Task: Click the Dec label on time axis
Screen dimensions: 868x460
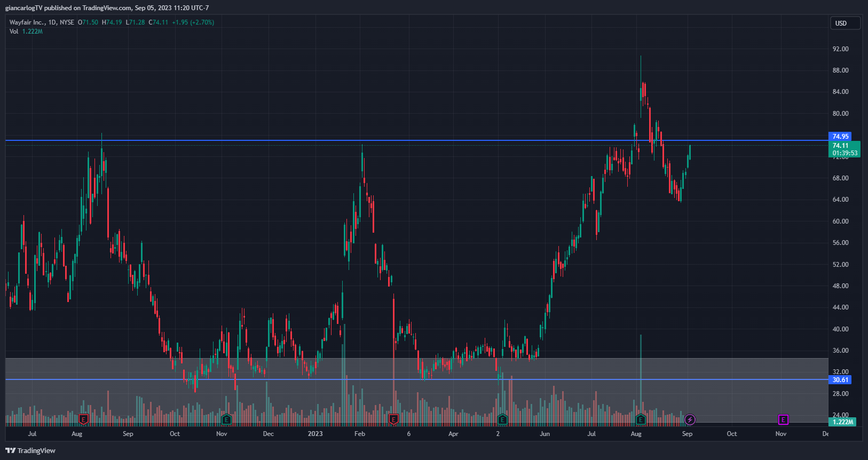Action: 269,434
